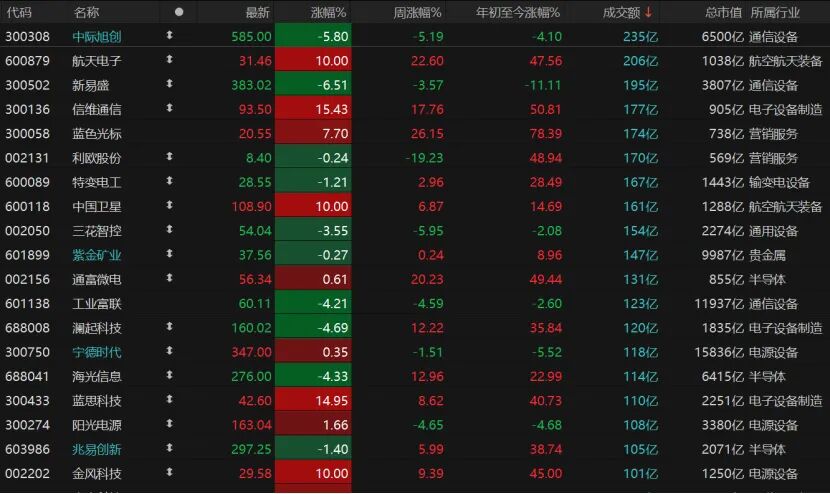Sort by 涨幅% column header
The height and width of the screenshot is (494, 830).
(x=328, y=12)
